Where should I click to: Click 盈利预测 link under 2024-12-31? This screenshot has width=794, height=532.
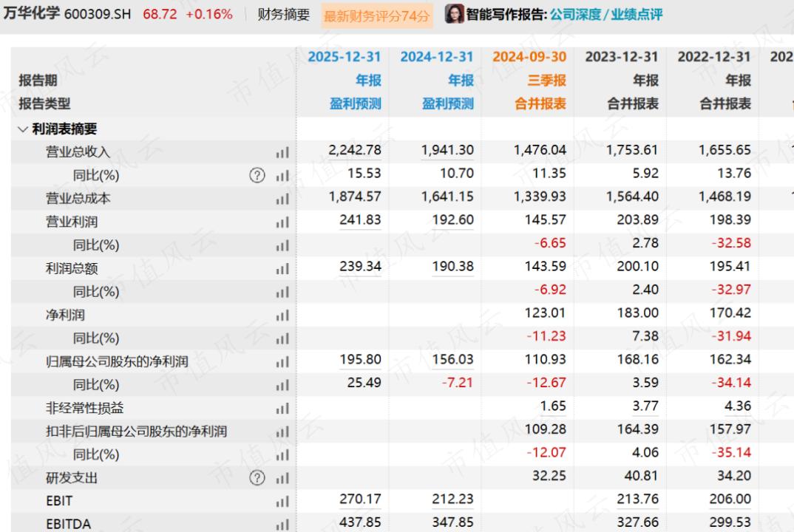(x=448, y=103)
